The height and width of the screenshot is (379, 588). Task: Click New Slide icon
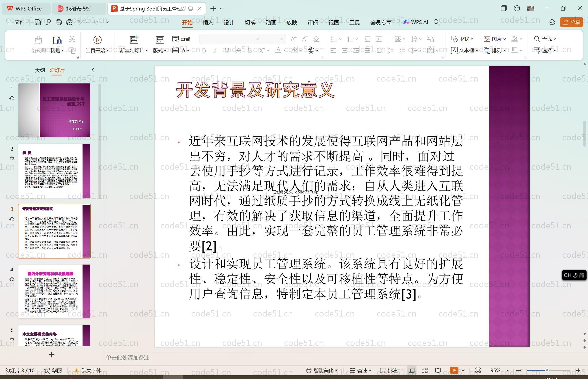pos(134,40)
